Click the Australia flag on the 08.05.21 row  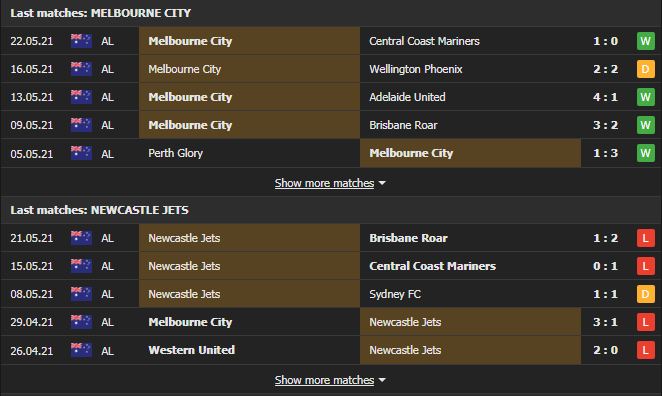coord(81,294)
